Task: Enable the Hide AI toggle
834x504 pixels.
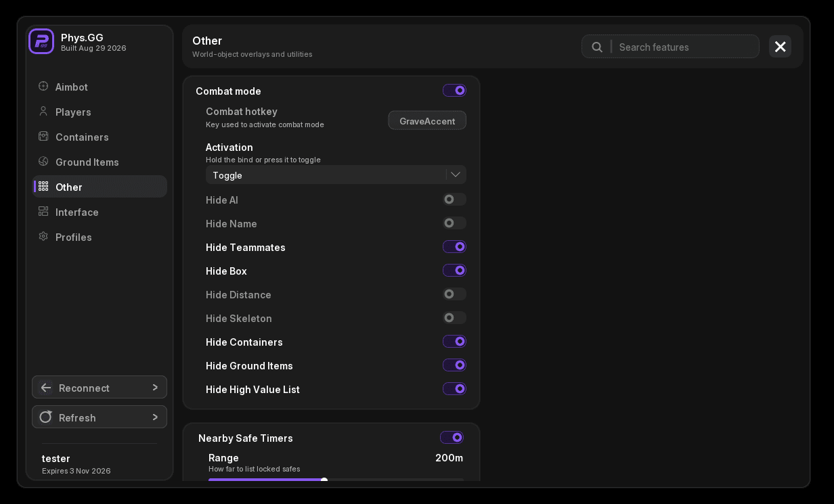Action: tap(454, 200)
